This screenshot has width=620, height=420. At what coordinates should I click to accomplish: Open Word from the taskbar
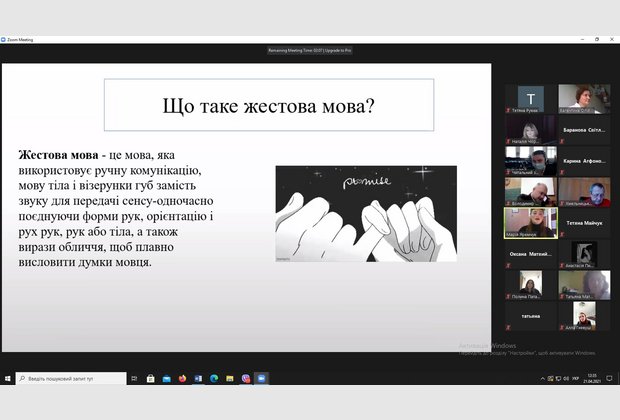(198, 379)
